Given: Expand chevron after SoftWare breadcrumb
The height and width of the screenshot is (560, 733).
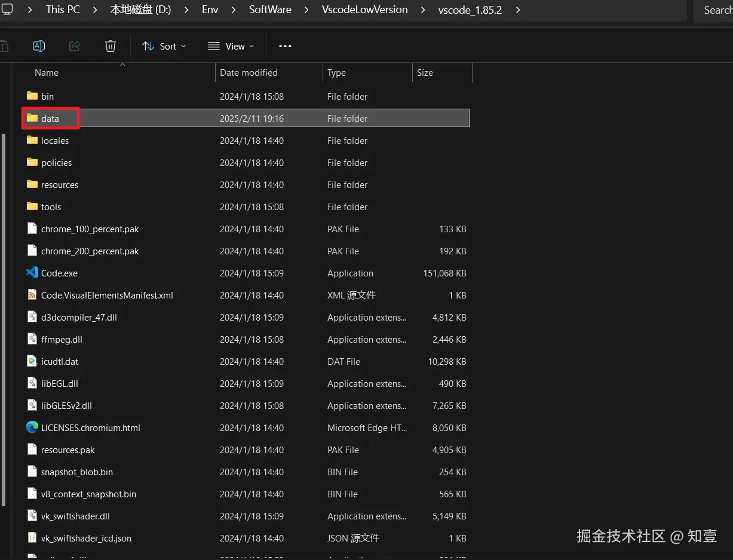Looking at the screenshot, I should [306, 10].
